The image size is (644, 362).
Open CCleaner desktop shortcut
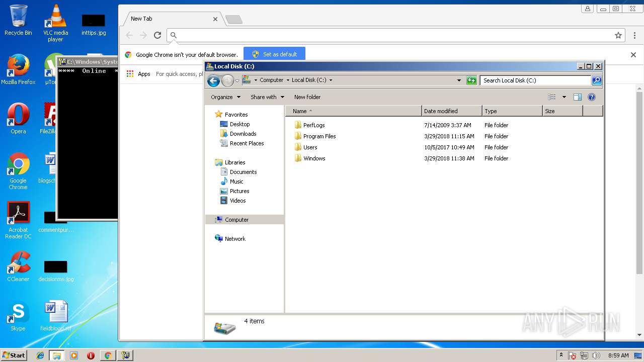point(18,266)
